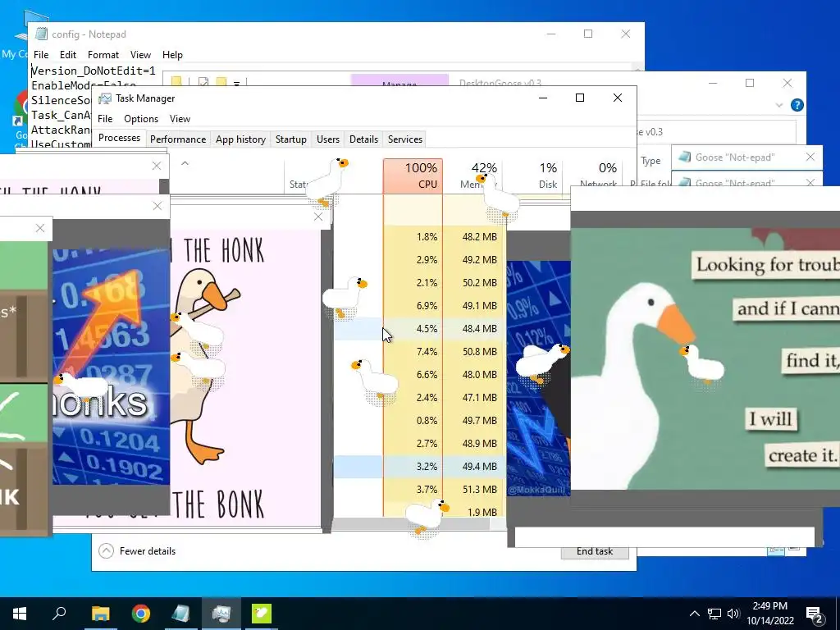Viewport: 840px width, 630px height.
Task: Click the goose with stick meme image
Action: click(x=245, y=378)
